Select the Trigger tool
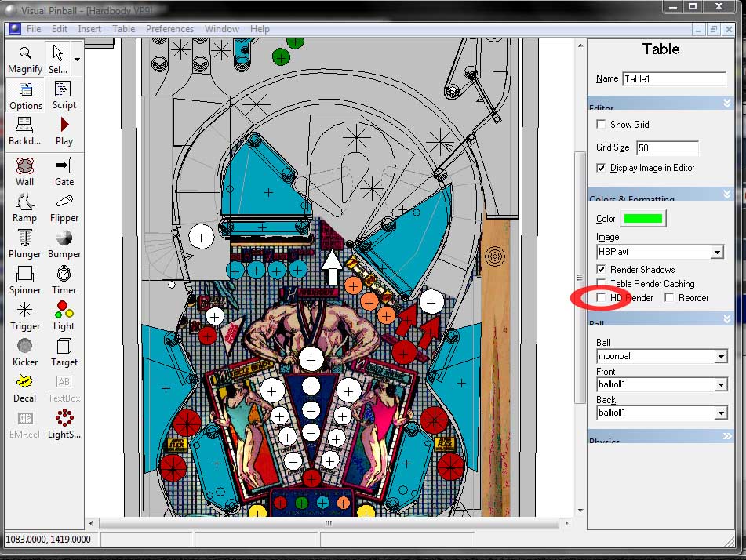The image size is (746, 560). [x=25, y=316]
